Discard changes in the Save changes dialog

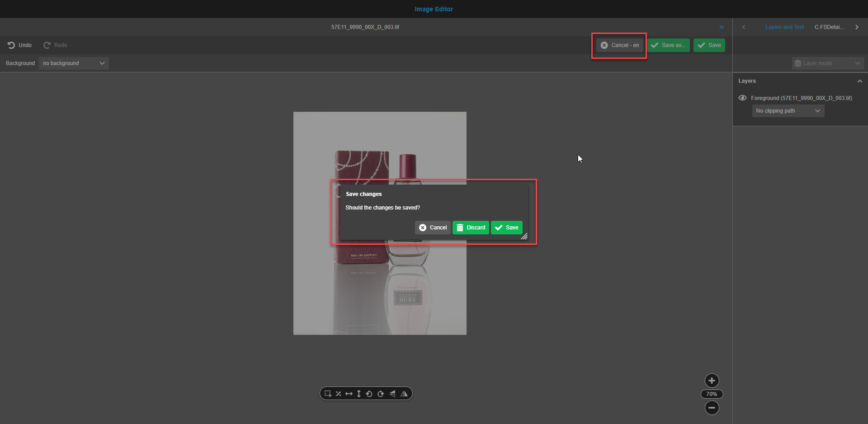tap(470, 228)
